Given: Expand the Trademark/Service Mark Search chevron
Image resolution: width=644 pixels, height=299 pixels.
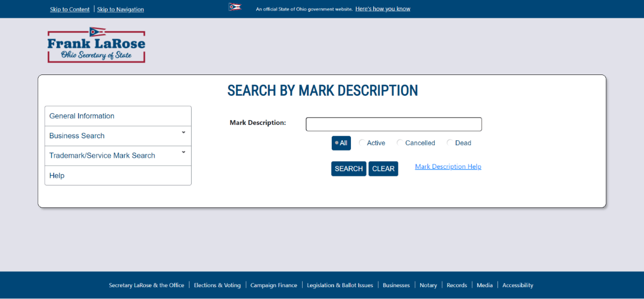Looking at the screenshot, I should [x=184, y=152].
